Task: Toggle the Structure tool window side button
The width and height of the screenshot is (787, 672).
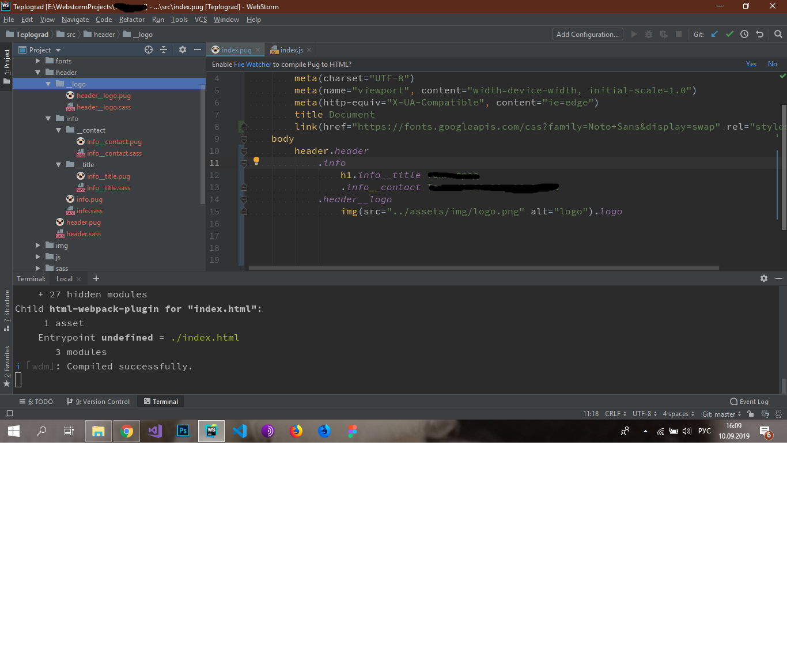Action: point(7,310)
